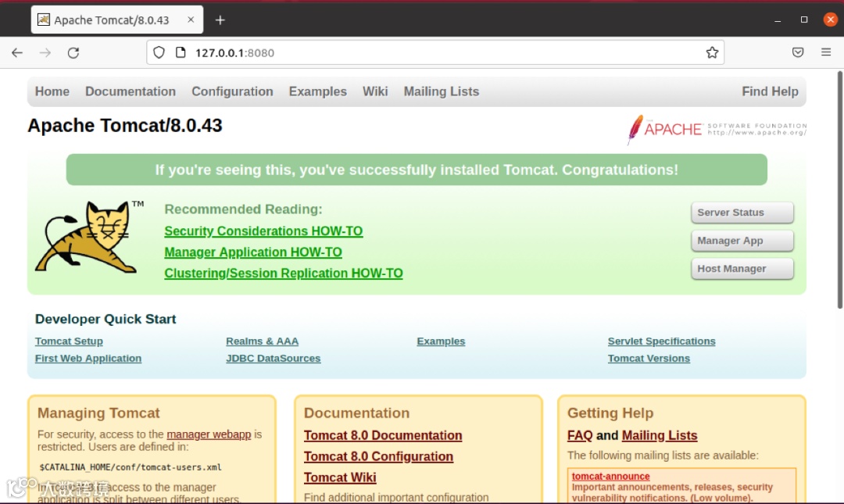Viewport: 844px width, 504px height.
Task: Go back to the previous page
Action: pos(17,53)
